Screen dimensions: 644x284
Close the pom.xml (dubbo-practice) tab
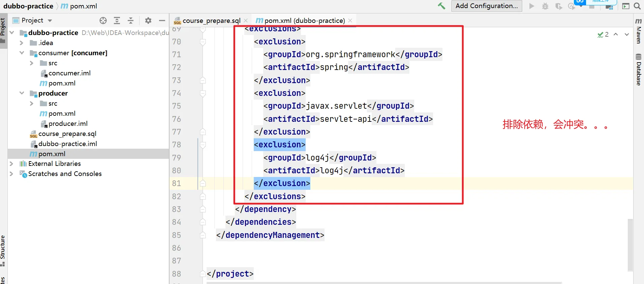pyautogui.click(x=350, y=21)
